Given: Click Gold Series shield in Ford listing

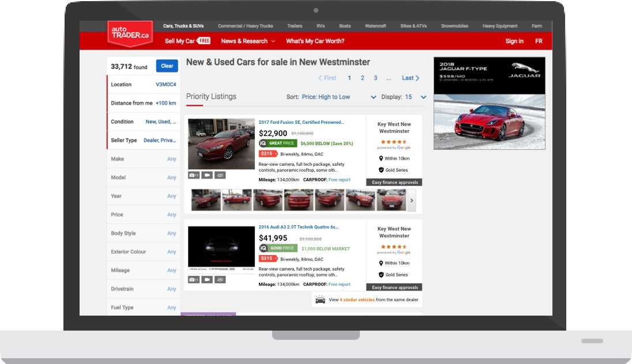Looking at the screenshot, I should [x=381, y=170].
